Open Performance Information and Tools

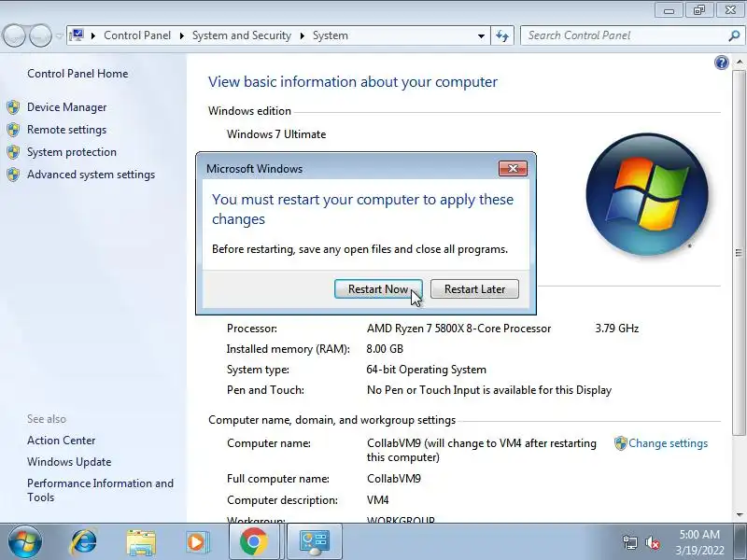[x=100, y=490]
